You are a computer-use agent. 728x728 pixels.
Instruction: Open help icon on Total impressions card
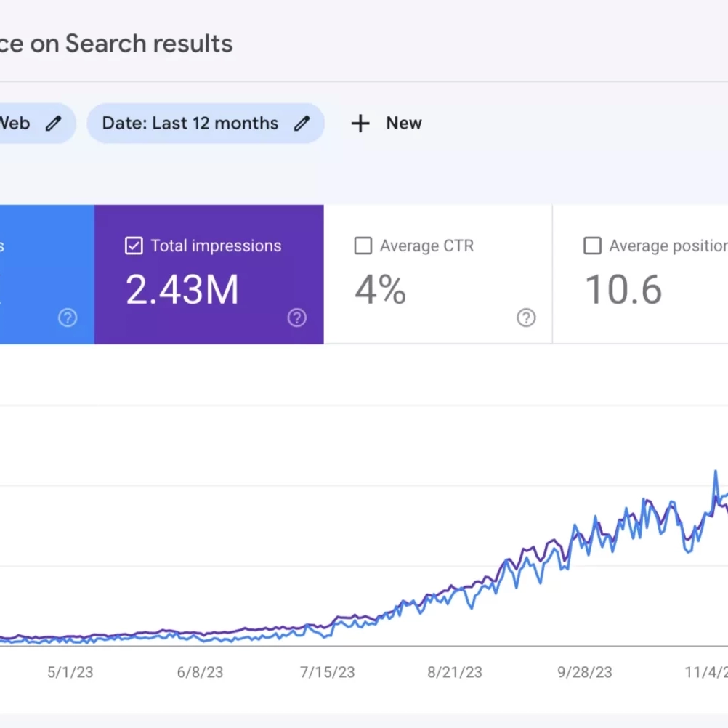click(296, 318)
